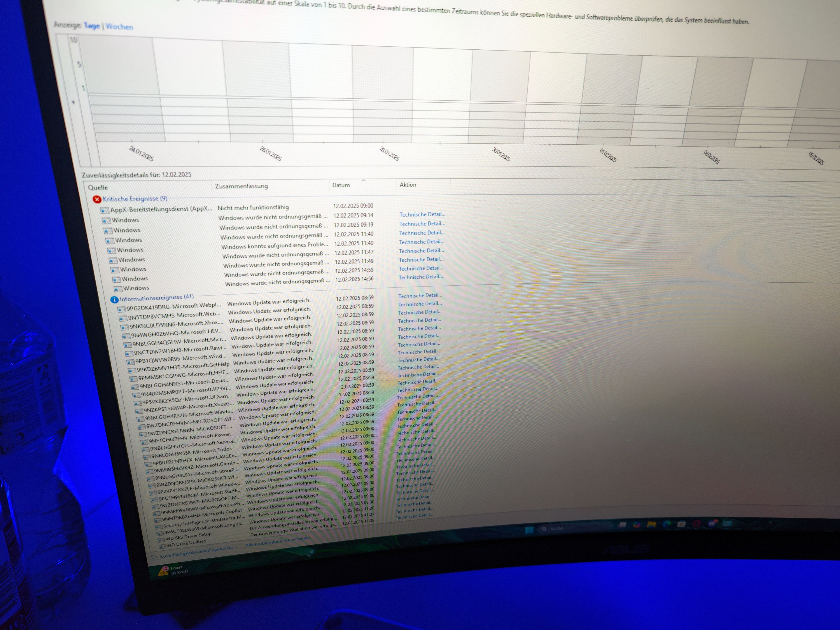Sort the list by Quelle column
Viewport: 840px width, 630px height.
[x=98, y=187]
